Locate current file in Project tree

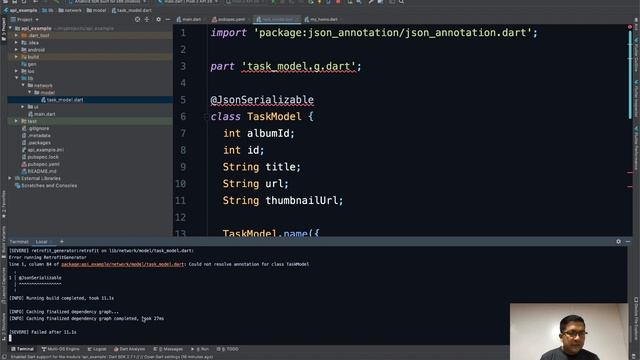pyautogui.click(x=137, y=19)
